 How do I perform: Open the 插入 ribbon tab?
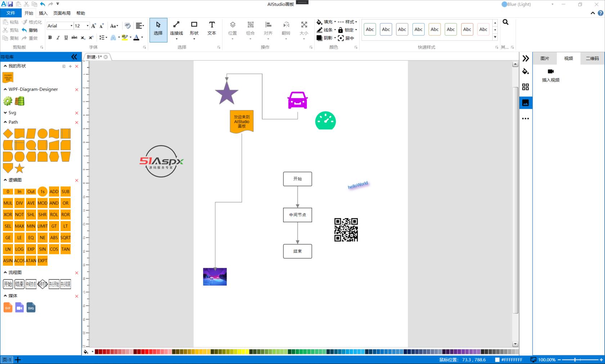[x=43, y=13]
